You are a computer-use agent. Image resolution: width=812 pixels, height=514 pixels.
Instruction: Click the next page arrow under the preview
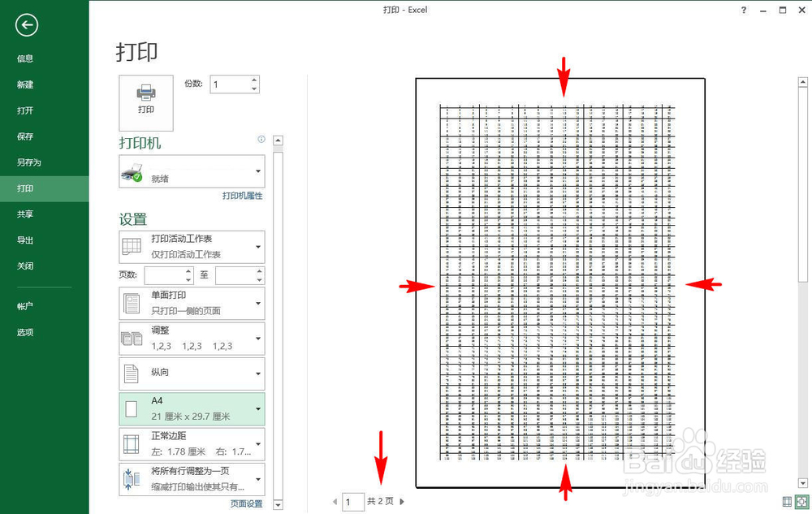[x=401, y=502]
